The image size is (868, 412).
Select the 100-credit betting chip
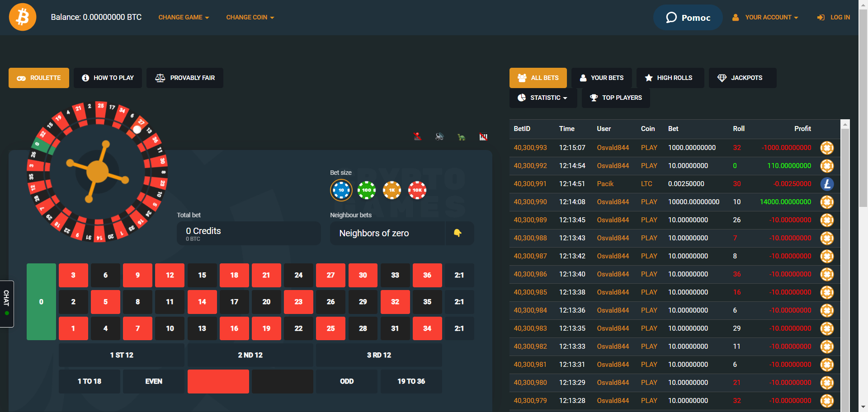367,190
